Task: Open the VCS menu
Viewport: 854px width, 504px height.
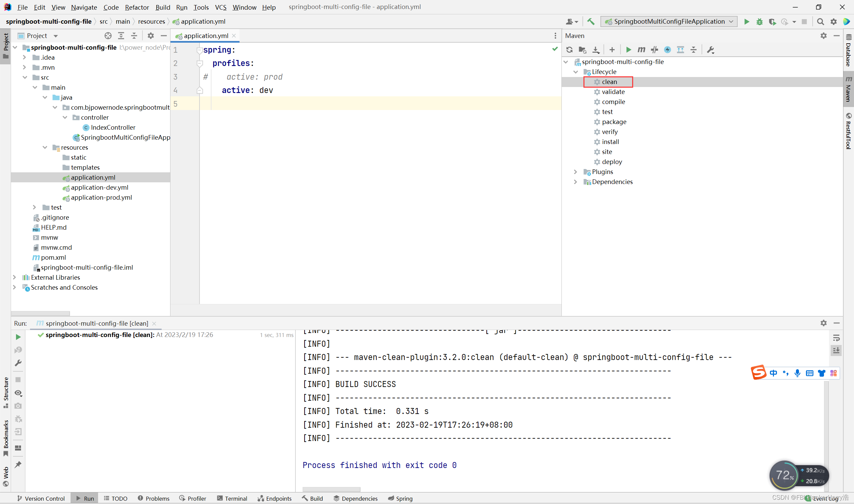Action: coord(221,7)
